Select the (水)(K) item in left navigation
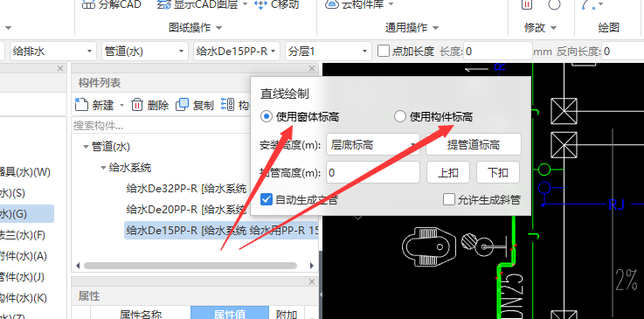644x319 pixels. [x=24, y=298]
